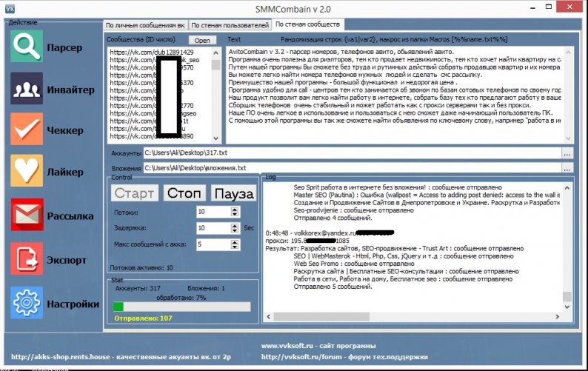Screen dimensions: 588x371
Task: Click the Web Seo Promo log line
Action: (x=354, y=264)
